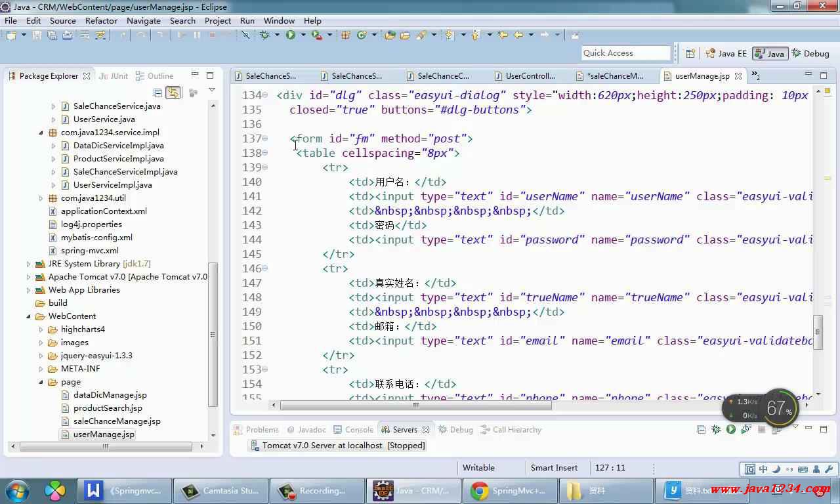Open the Window menu
Screen dimensions: 840x504
[x=279, y=20]
